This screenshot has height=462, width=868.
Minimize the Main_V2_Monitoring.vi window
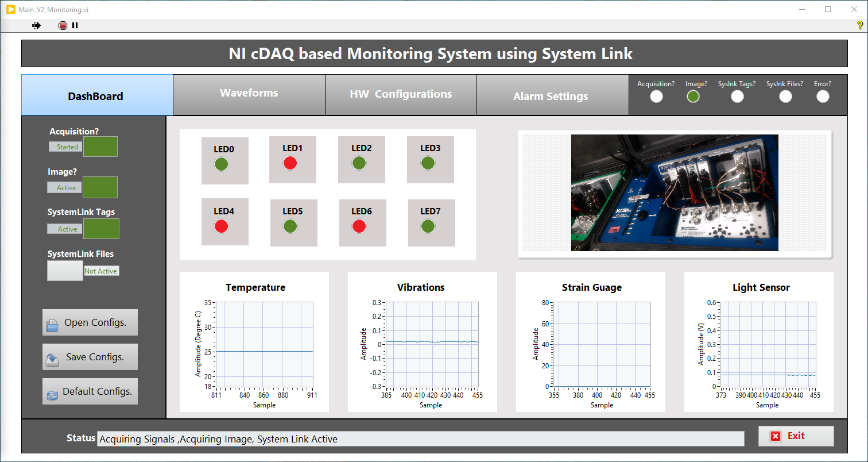click(801, 9)
